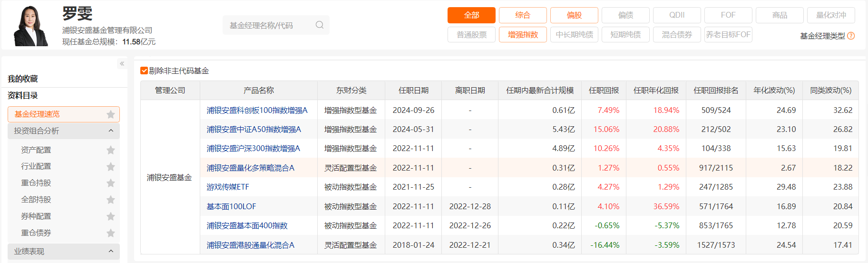
Task: Click the star beside 重仓持股
Action: [x=111, y=183]
